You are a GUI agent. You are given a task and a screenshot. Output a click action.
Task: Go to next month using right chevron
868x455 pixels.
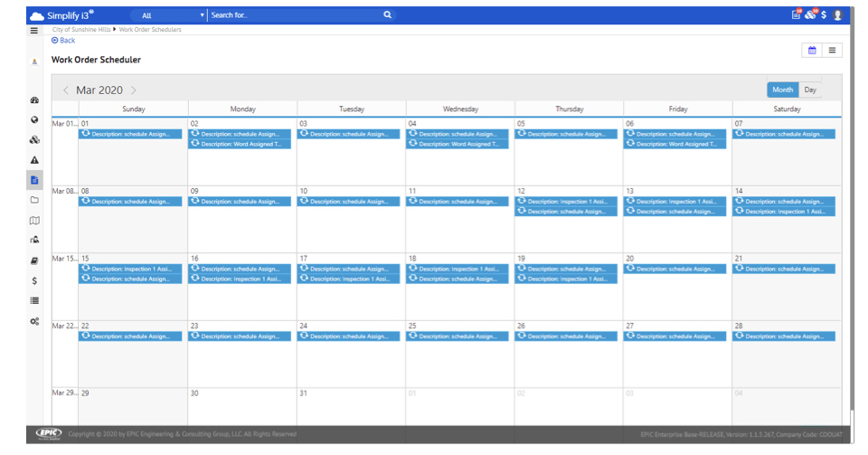click(134, 90)
